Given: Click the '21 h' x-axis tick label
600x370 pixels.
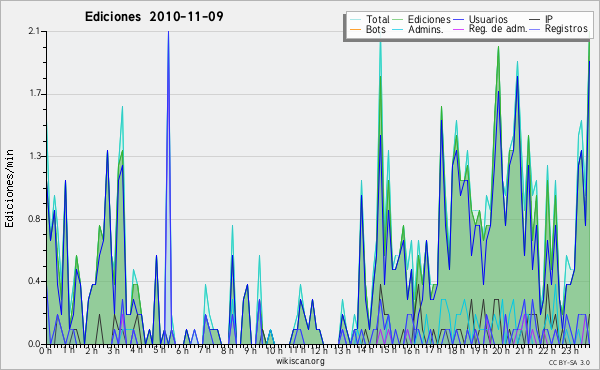Looking at the screenshot, I should 523,351.
